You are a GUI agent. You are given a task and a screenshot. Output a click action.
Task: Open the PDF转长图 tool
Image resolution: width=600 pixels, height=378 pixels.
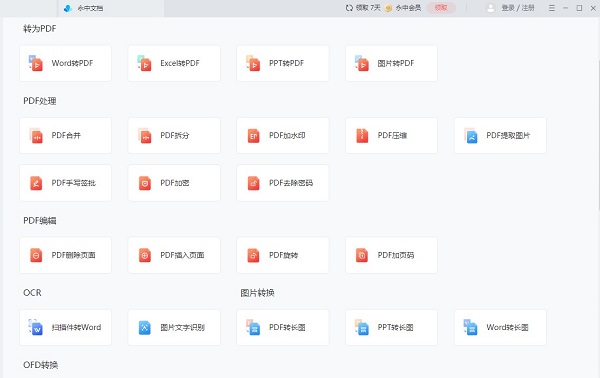[x=283, y=327]
